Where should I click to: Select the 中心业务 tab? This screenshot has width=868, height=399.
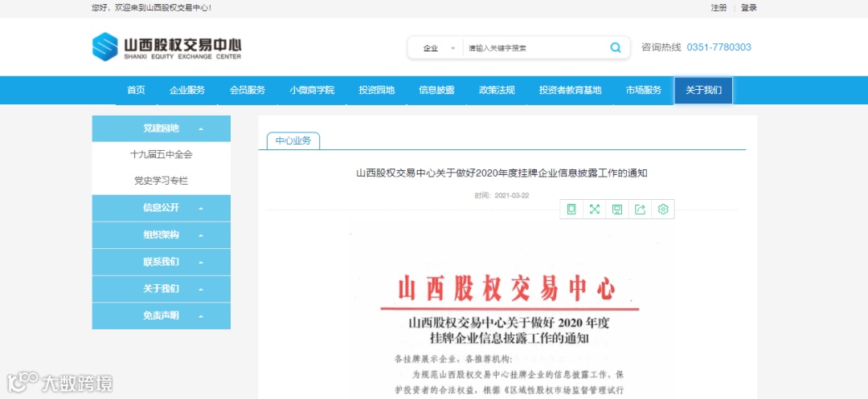coord(293,140)
